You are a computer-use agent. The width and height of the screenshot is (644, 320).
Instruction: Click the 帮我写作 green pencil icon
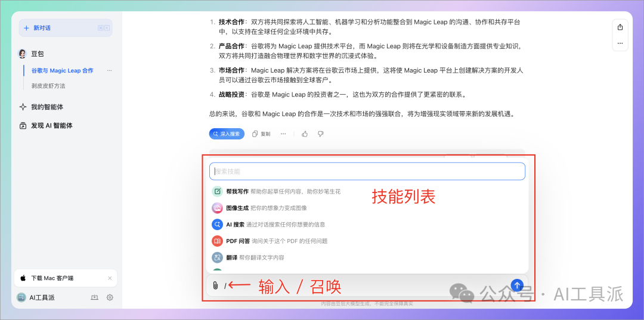pos(217,192)
